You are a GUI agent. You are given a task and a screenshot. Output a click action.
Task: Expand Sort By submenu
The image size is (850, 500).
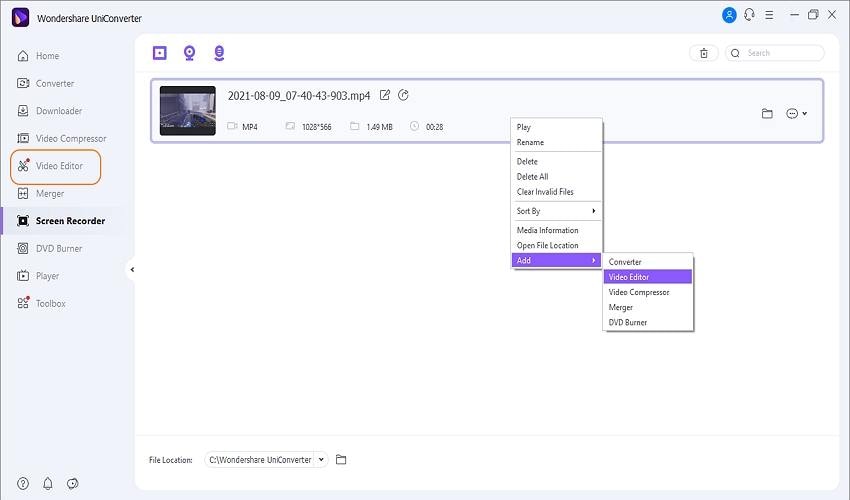point(557,211)
